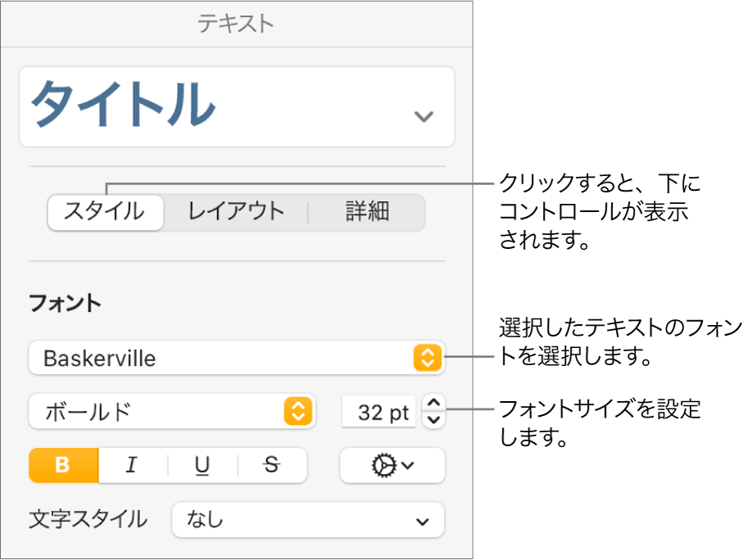Apply Strikethrough (S) formatting

tap(272, 466)
